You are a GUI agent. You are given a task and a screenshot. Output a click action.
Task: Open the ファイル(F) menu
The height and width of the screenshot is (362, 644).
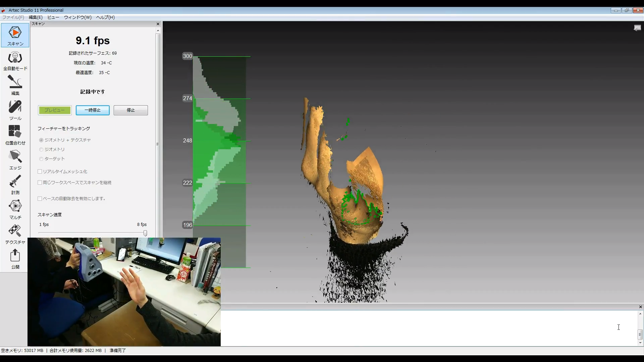coord(13,17)
